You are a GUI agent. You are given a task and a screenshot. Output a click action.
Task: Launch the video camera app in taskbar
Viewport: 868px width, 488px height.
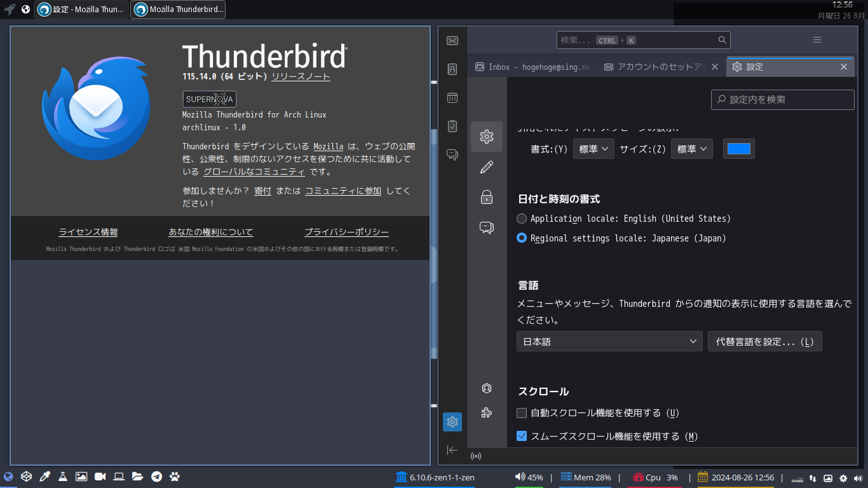[x=100, y=477]
